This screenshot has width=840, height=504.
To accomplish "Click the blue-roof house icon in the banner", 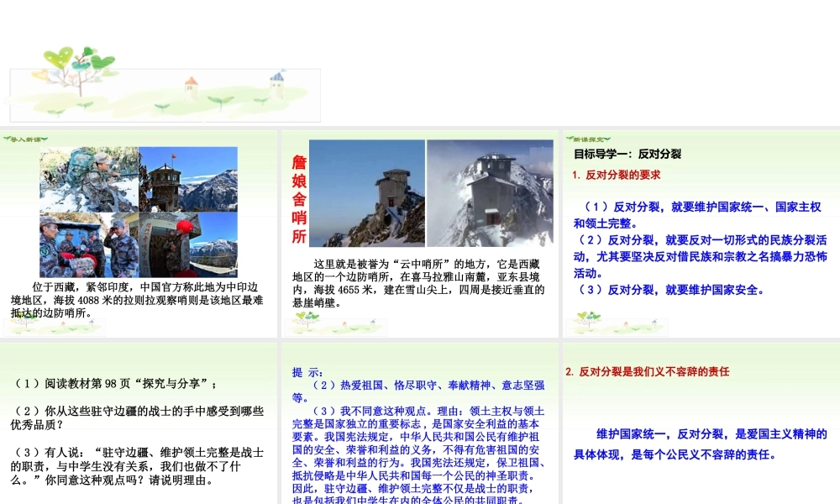I will (x=277, y=82).
